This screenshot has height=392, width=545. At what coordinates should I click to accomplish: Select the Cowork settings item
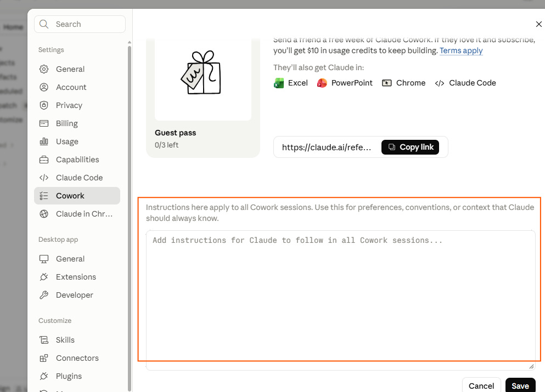coord(77,196)
